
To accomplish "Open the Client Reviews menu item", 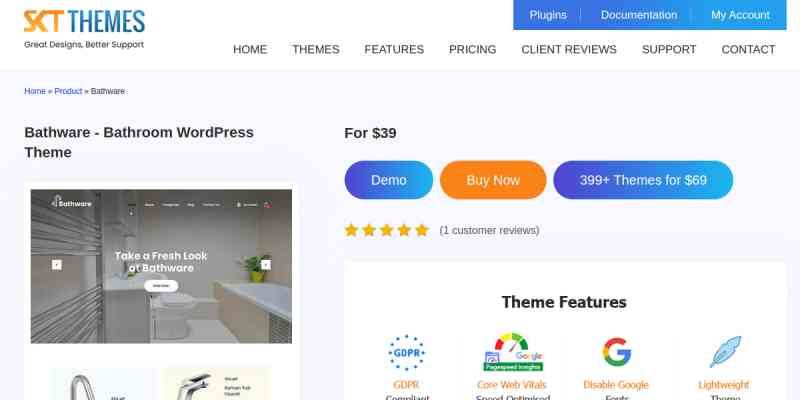I will point(569,49).
